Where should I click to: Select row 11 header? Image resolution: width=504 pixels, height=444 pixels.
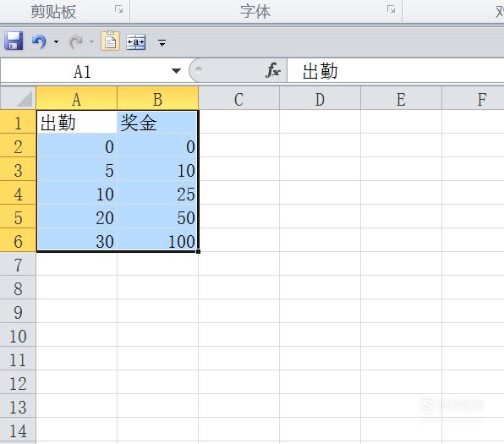pyautogui.click(x=18, y=359)
